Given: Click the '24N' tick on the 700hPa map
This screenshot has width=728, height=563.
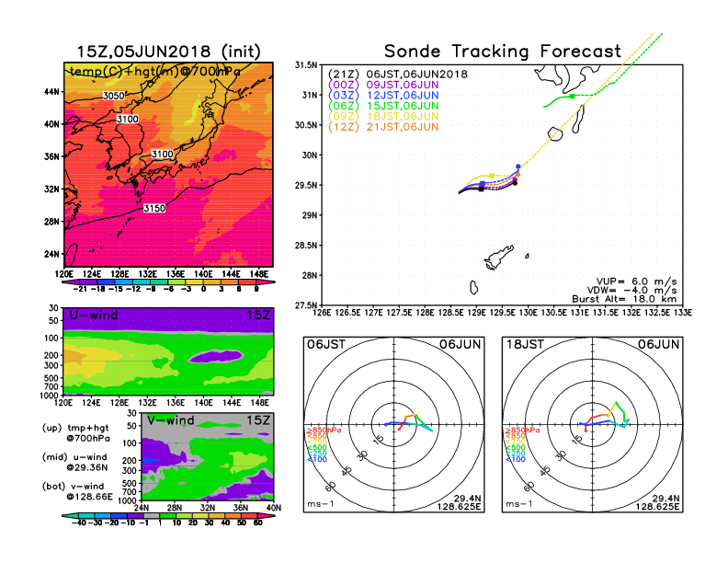Looking at the screenshot, I should pos(52,254).
